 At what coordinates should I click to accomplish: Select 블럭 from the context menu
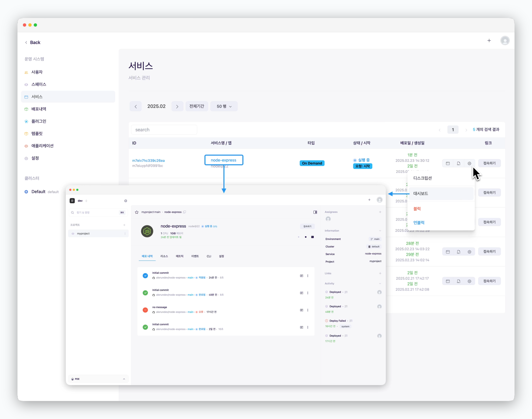pyautogui.click(x=441, y=209)
